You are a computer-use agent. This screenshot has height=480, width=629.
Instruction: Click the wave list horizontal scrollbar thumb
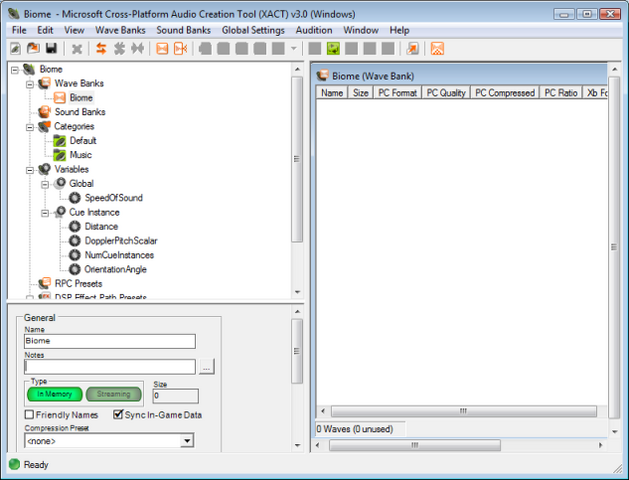(x=463, y=411)
